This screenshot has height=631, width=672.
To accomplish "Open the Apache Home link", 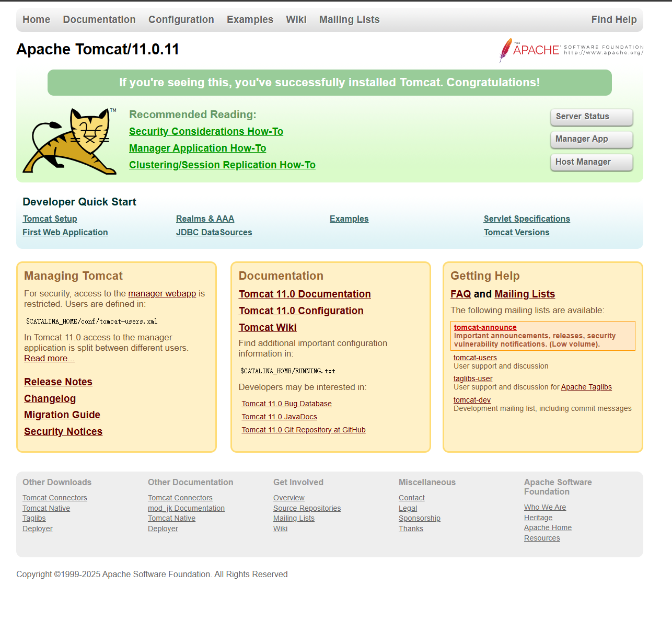I will point(548,527).
